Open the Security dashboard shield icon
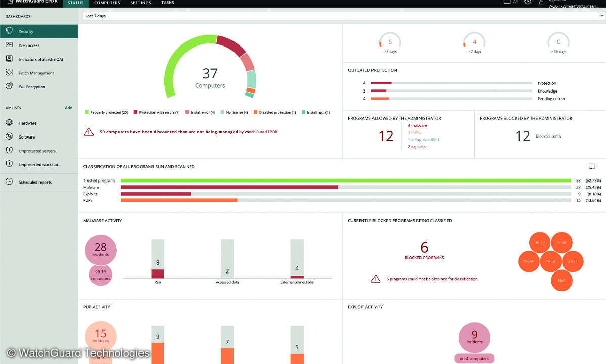Viewport: 606px width, 364px height. point(9,31)
